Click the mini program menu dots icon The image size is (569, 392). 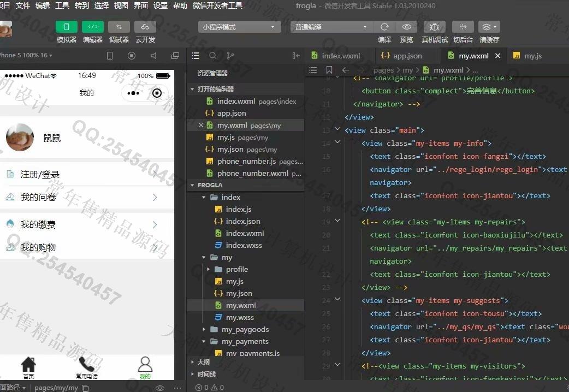coord(133,93)
